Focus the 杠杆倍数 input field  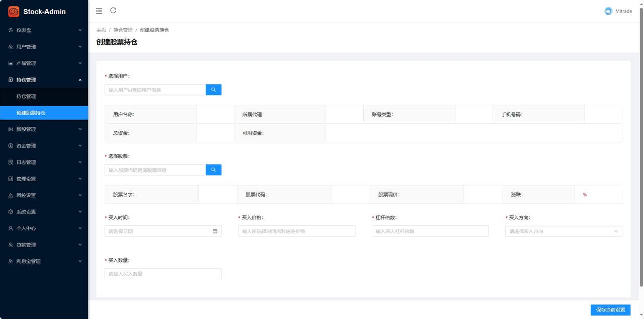(430, 231)
